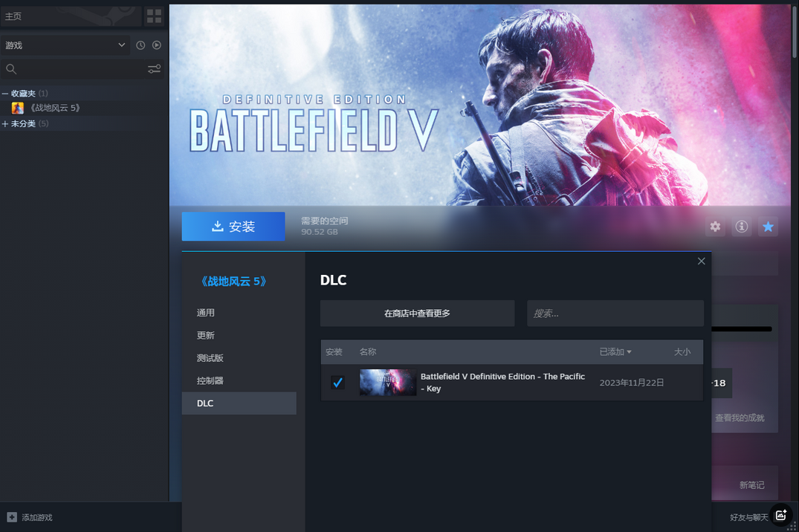
Task: Sort DLC list by 已添加 column
Action: pos(615,351)
